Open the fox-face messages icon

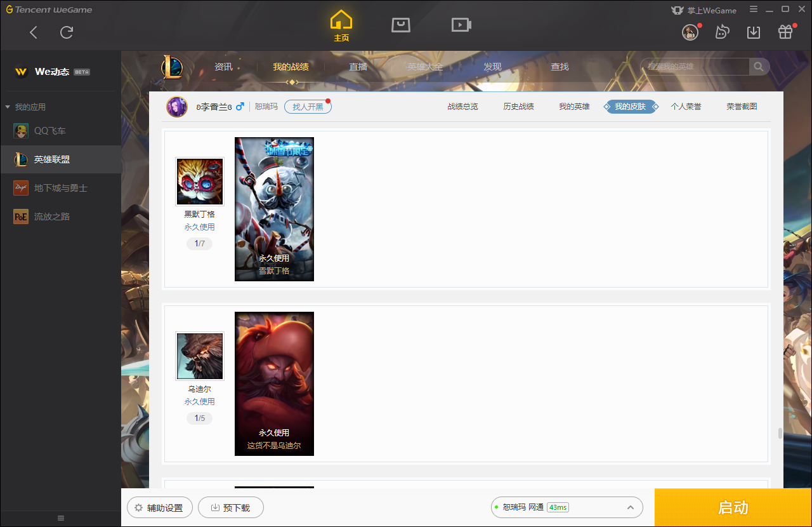coord(722,32)
